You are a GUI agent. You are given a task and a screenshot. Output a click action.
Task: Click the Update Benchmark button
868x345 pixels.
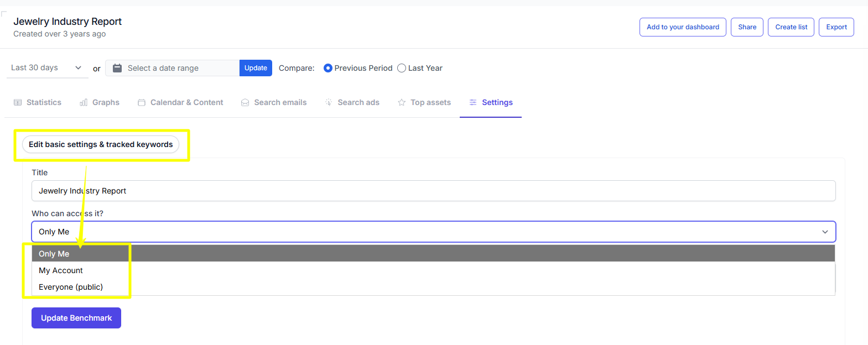click(76, 318)
